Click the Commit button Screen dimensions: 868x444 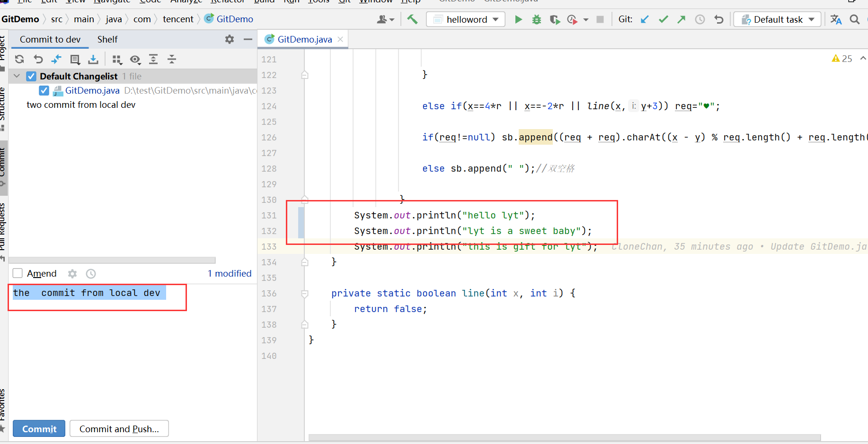39,429
